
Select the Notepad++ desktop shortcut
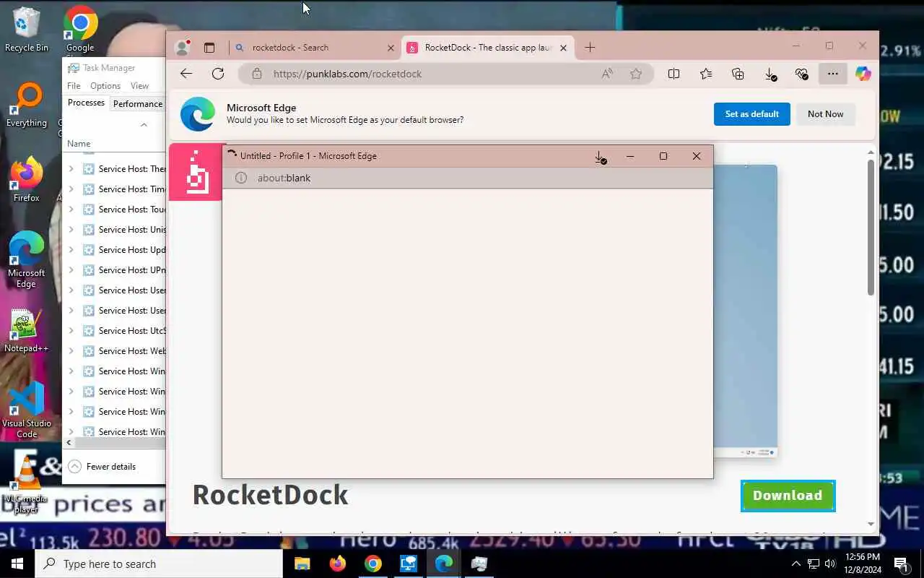pyautogui.click(x=27, y=332)
